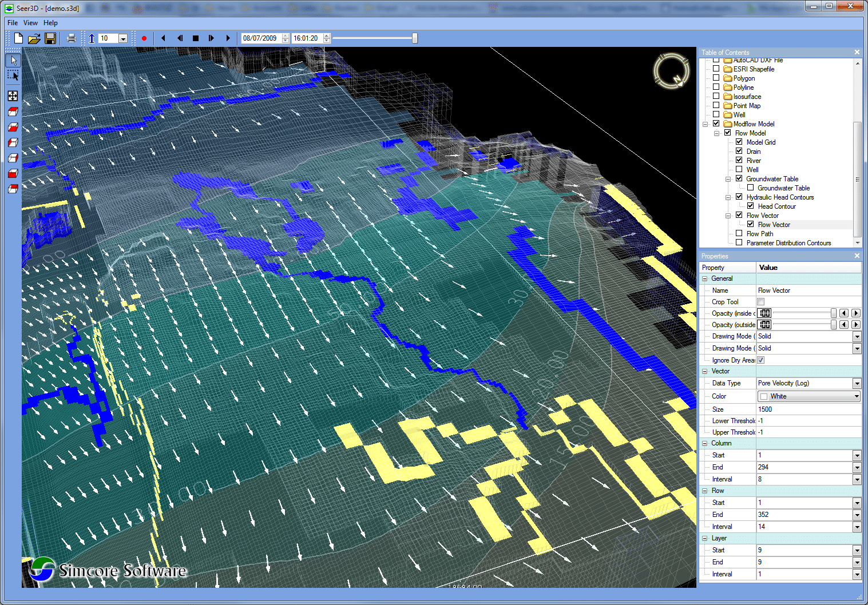The width and height of the screenshot is (868, 605).
Task: Stop the animation playback
Action: tap(196, 38)
